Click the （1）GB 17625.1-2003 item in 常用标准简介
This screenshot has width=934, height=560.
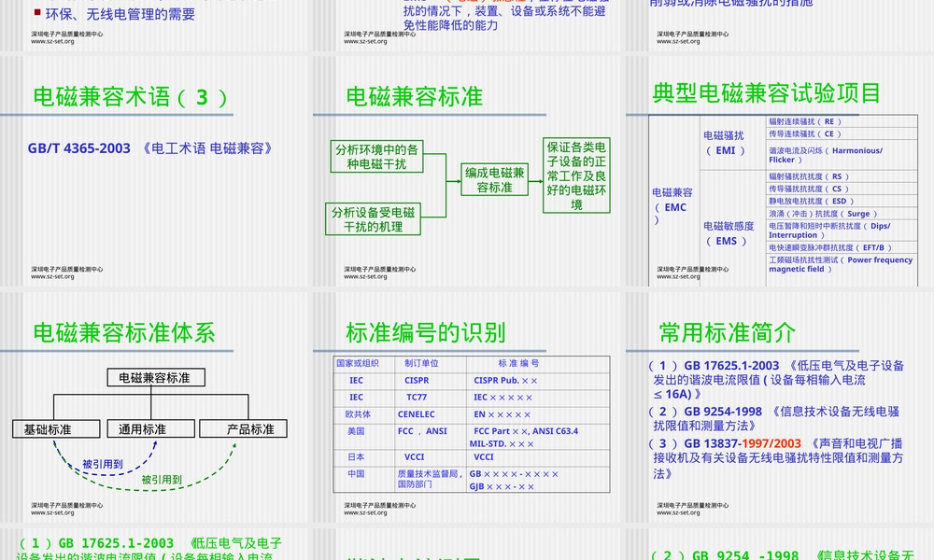point(777,380)
